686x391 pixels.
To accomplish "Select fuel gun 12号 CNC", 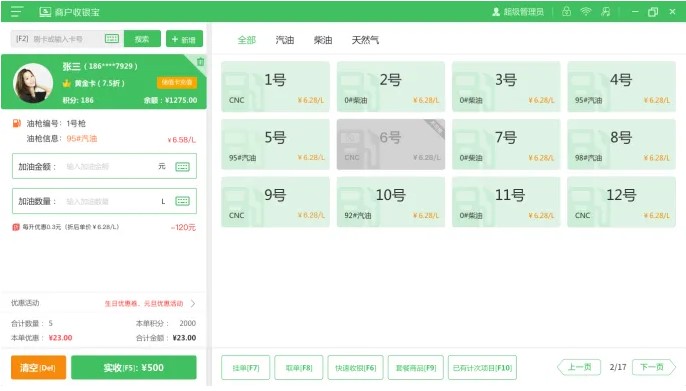I will pos(622,202).
